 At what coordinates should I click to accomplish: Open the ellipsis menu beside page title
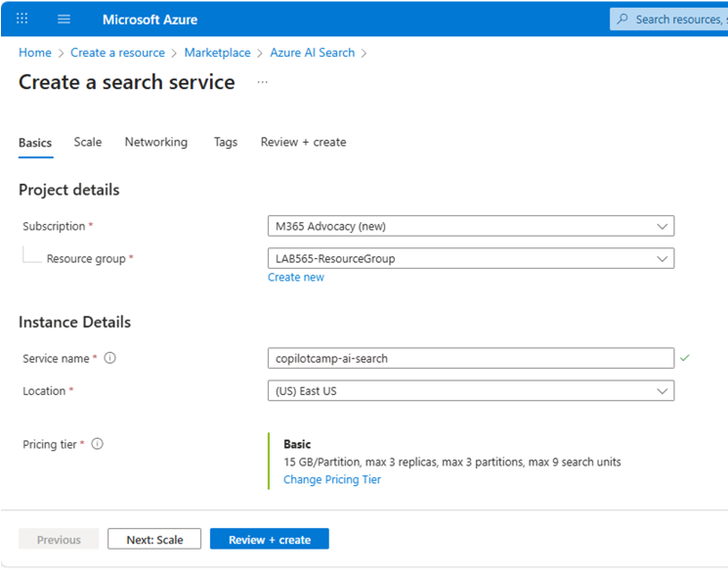point(262,82)
